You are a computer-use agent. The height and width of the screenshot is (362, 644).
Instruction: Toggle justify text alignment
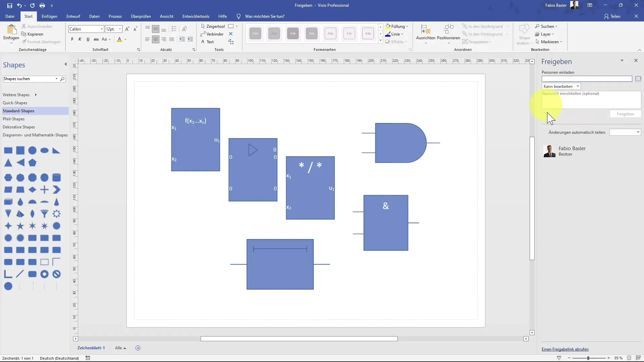tap(172, 39)
